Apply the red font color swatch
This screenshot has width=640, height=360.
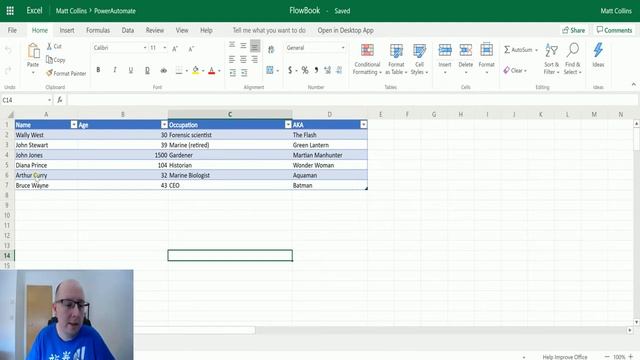click(x=211, y=70)
